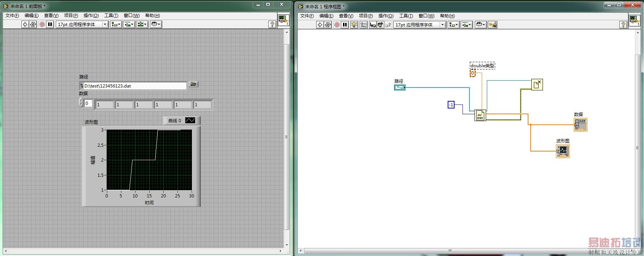The height and width of the screenshot is (256, 644).
Task: Click the -1 numeric constant on diagram
Action: 451,105
